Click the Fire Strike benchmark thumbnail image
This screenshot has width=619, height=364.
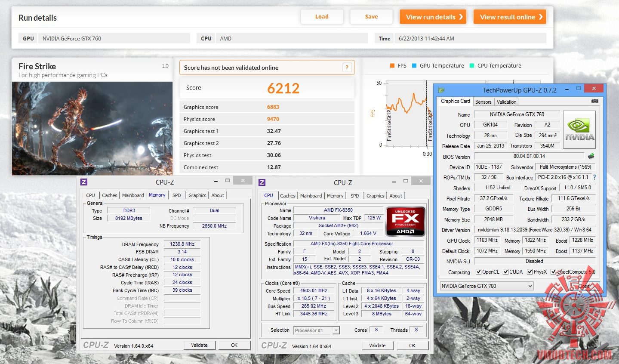92,129
